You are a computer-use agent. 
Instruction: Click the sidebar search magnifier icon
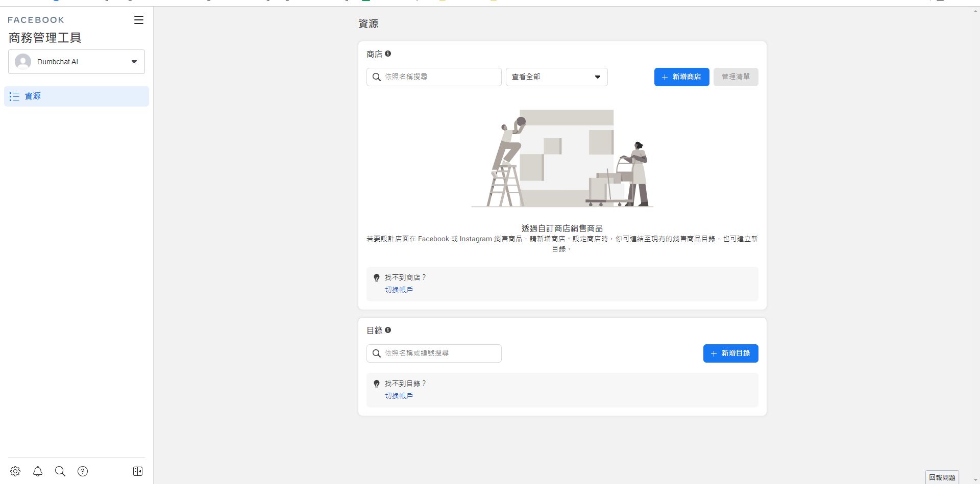pos(60,471)
